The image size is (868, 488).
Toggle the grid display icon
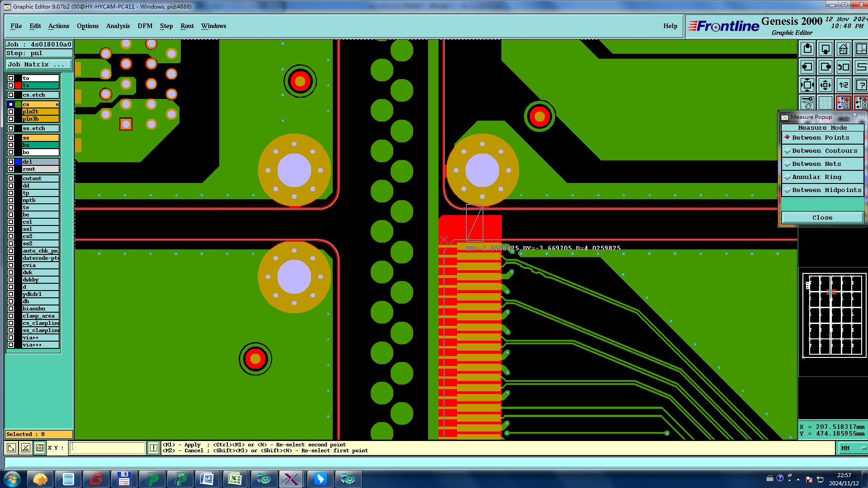[x=826, y=103]
